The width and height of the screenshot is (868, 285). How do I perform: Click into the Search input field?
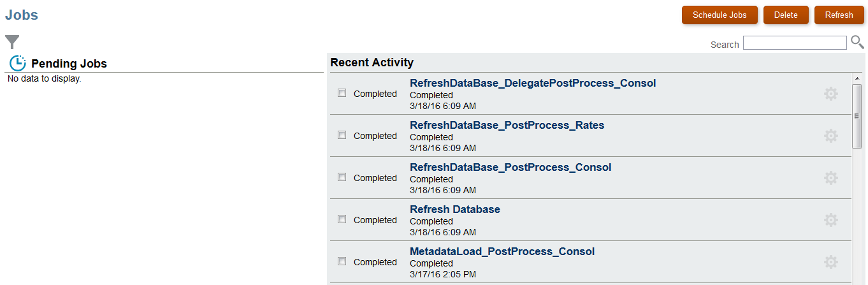[x=795, y=43]
